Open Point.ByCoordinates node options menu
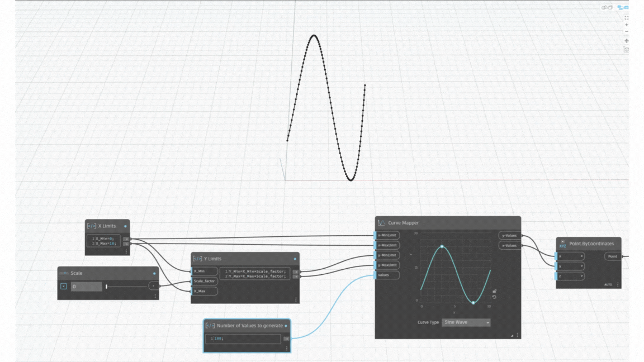644x362 pixels. click(618, 285)
